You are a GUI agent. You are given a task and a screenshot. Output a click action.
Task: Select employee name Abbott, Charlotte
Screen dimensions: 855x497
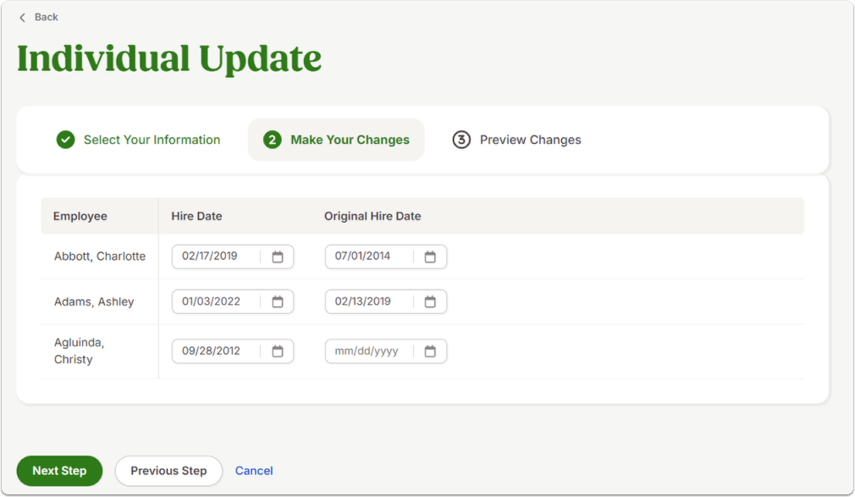point(100,256)
